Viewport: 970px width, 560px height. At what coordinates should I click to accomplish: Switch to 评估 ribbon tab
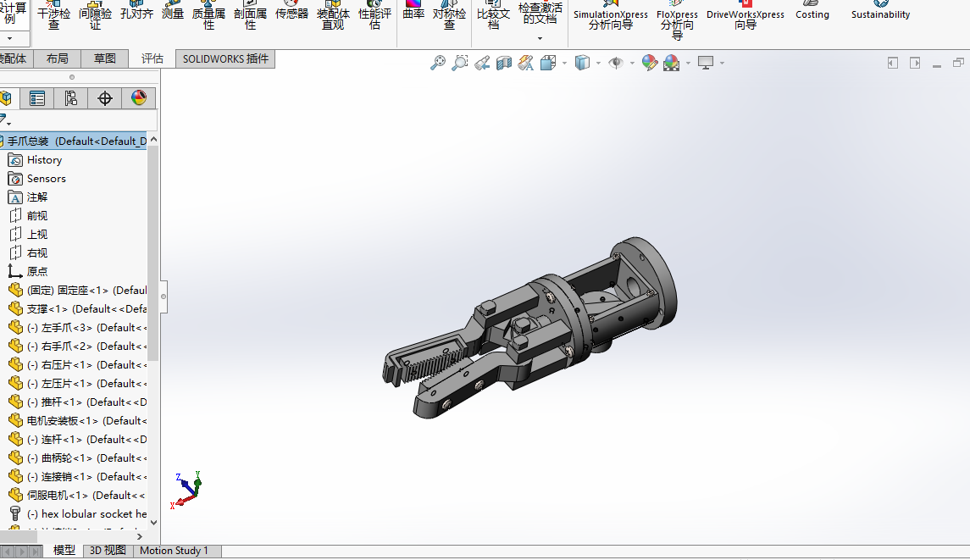[152, 58]
